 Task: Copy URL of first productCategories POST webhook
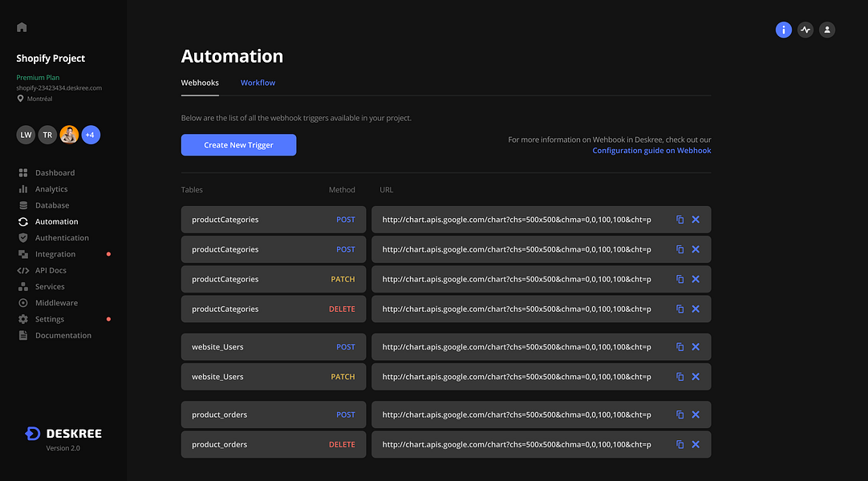[680, 220]
